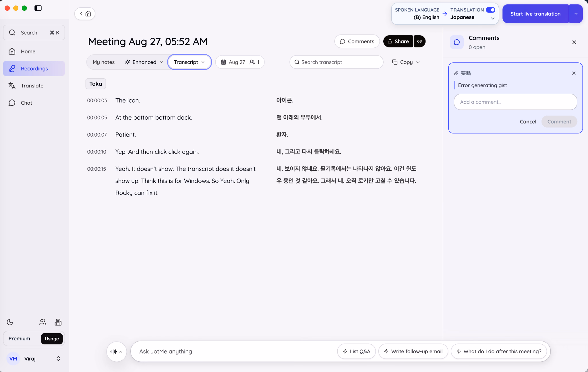Choose the List Q&A suggestion
Viewport: 588px width, 372px height.
coord(356,351)
